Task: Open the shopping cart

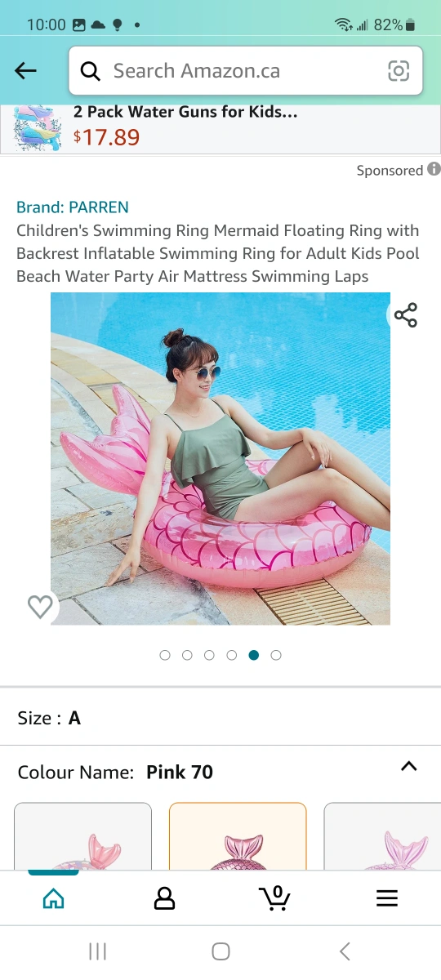Action: tap(275, 898)
